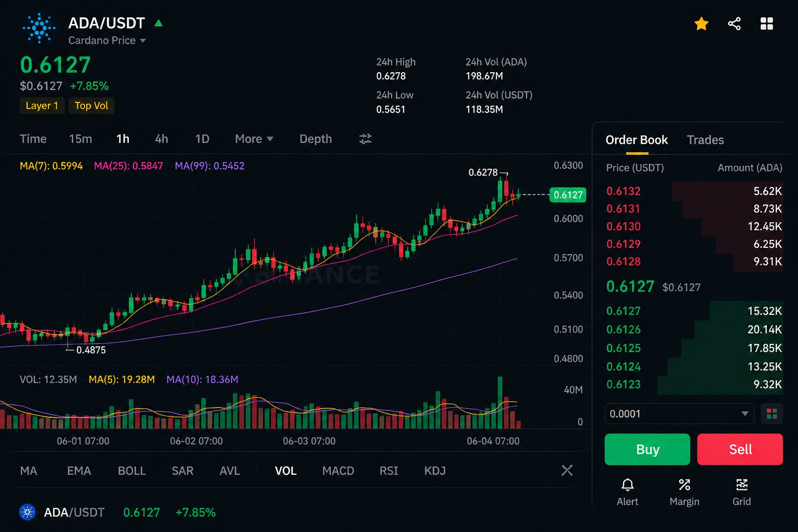Click ask price 0.6131 row
Image resolution: width=798 pixels, height=532 pixels.
tap(694, 209)
